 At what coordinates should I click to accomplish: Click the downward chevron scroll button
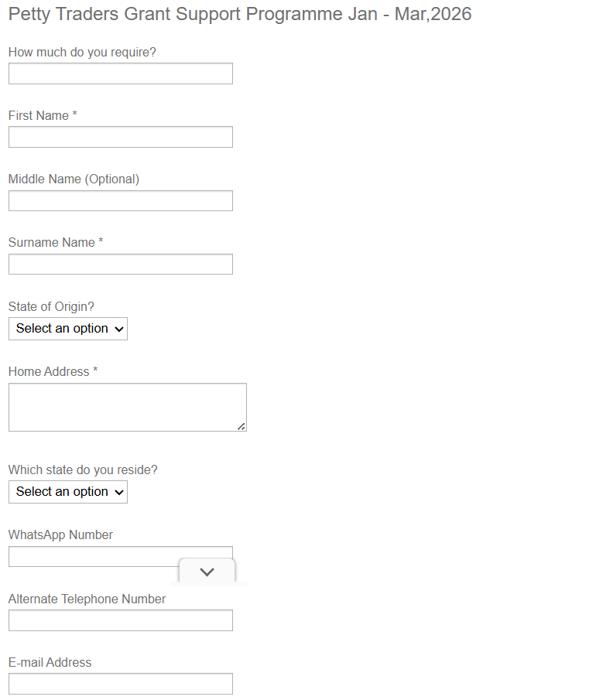[207, 572]
